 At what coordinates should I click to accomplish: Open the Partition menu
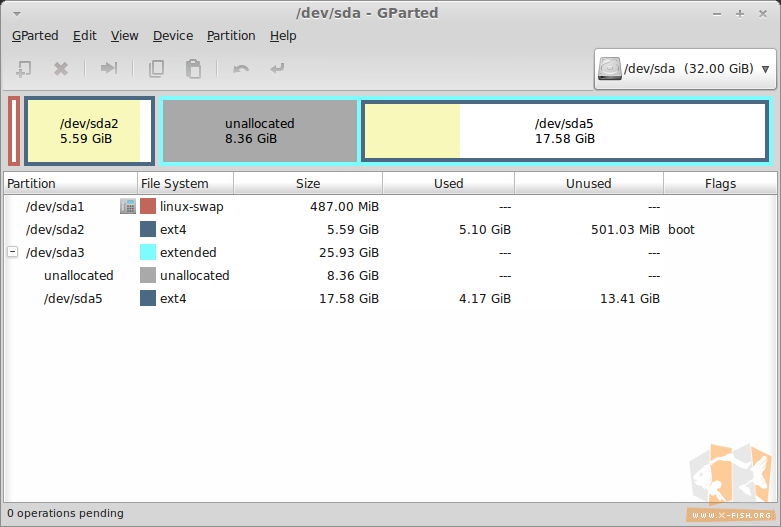[x=231, y=36]
